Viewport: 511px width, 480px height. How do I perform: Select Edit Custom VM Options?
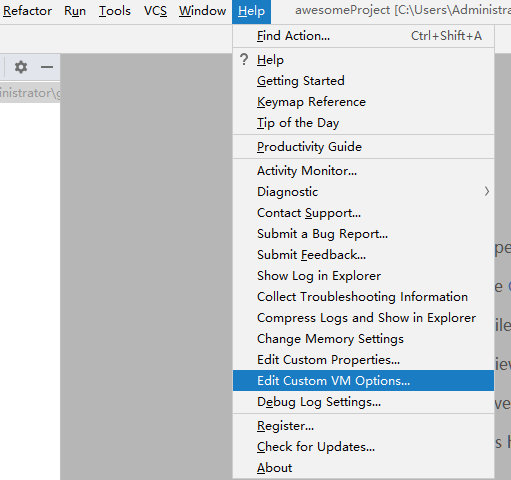[x=363, y=380]
